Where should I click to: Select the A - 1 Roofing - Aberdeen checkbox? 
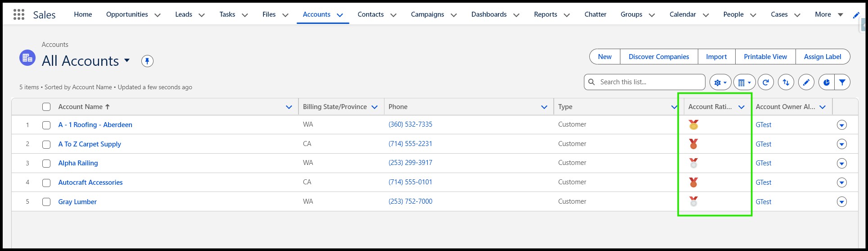pos(46,125)
